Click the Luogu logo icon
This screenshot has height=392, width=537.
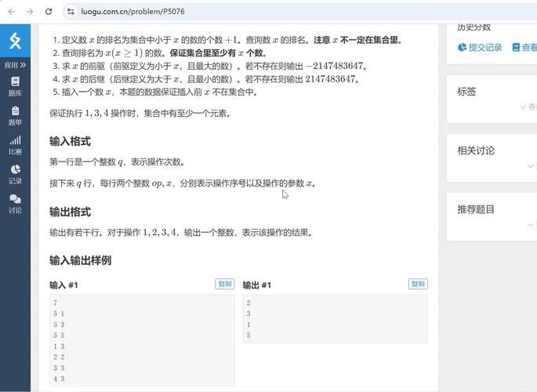tap(15, 41)
